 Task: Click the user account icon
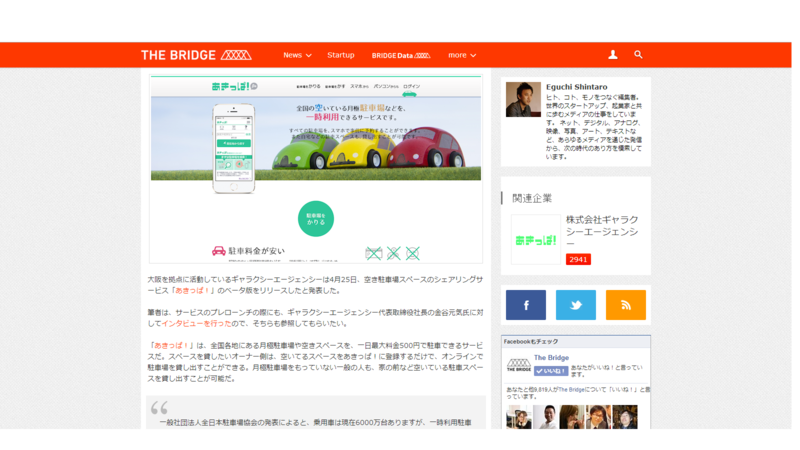(613, 55)
